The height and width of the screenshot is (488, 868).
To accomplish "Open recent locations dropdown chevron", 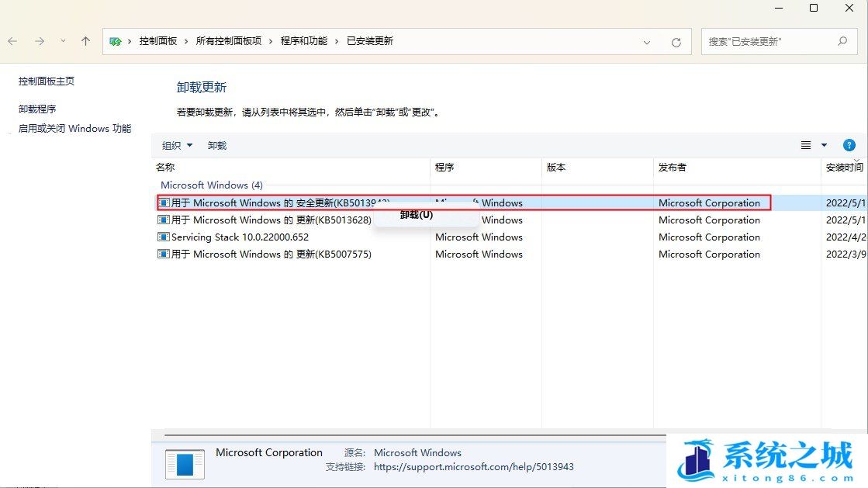I will coord(63,41).
